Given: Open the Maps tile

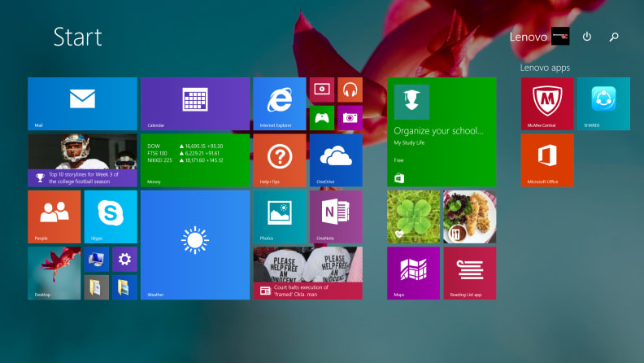Looking at the screenshot, I should [413, 273].
